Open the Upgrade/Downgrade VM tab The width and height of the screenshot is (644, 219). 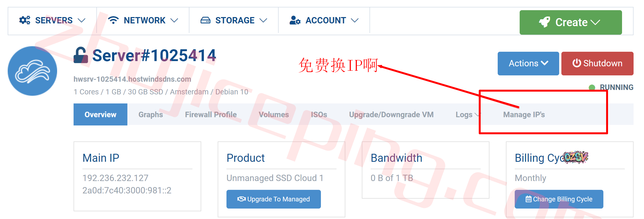coord(391,114)
